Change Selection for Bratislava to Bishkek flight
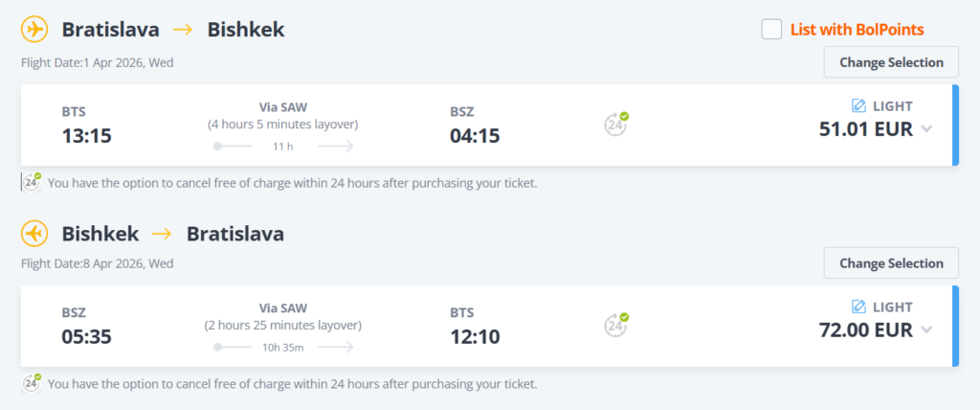The width and height of the screenshot is (980, 410). coord(891,62)
